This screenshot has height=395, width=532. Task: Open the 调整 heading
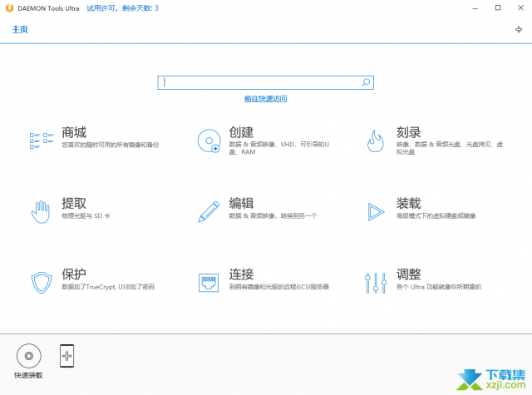point(408,274)
